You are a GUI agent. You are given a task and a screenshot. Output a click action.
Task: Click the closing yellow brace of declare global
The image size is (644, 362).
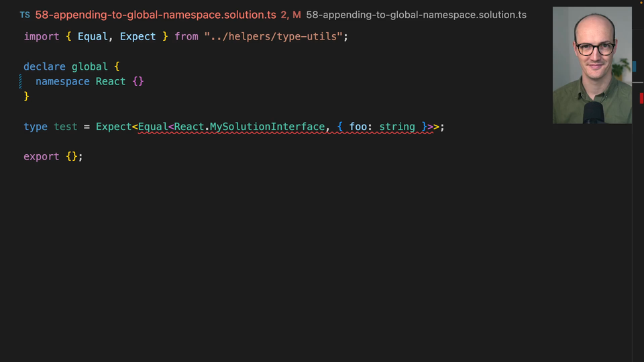(26, 97)
